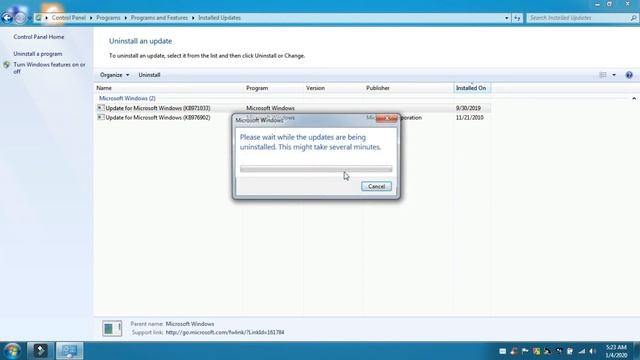Viewport: 640px width, 360px height.
Task: Sort by the Program column header
Action: pyautogui.click(x=273, y=88)
